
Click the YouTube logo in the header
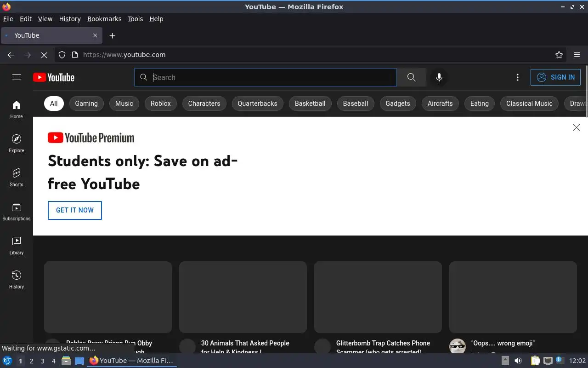[54, 77]
